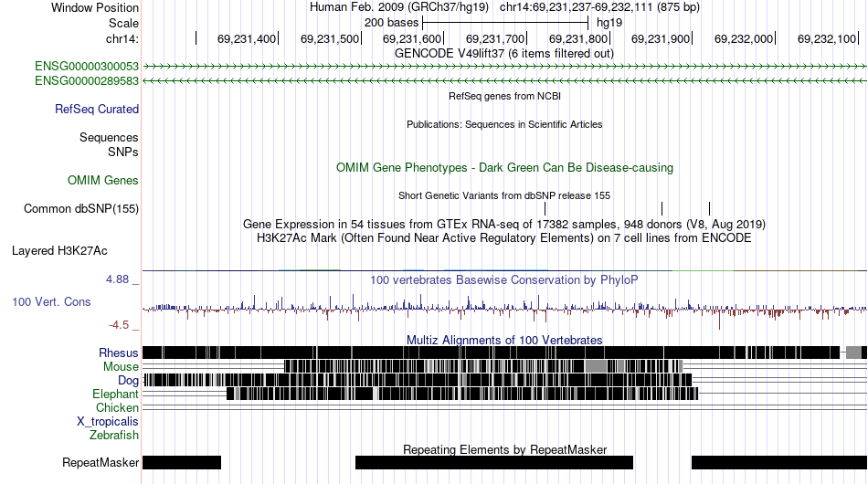Click the RefSeq genes from NCBI title
This screenshot has width=868, height=484.
tap(504, 96)
